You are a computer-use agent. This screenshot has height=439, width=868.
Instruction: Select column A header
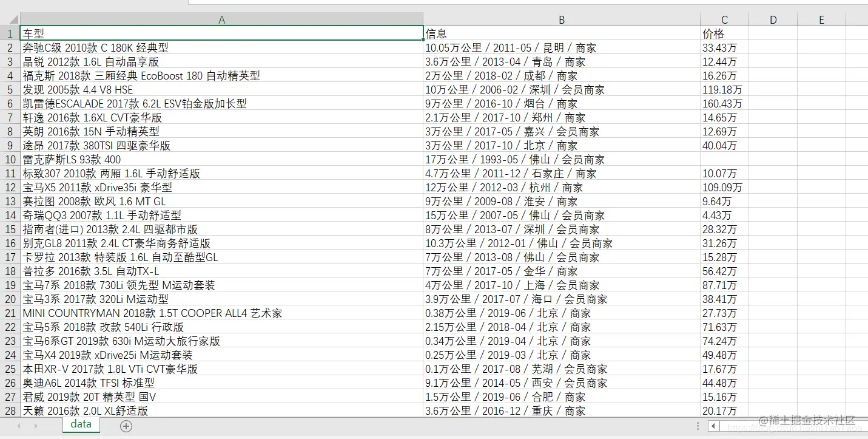[x=222, y=19]
